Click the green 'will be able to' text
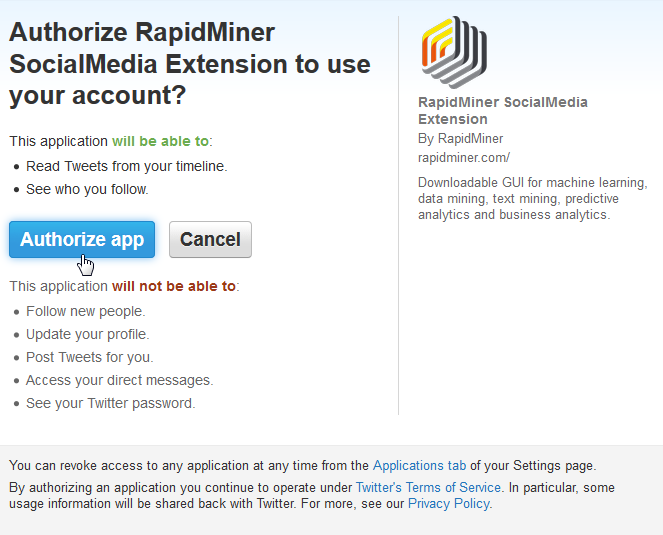Viewport: 663px width, 535px height. click(160, 141)
